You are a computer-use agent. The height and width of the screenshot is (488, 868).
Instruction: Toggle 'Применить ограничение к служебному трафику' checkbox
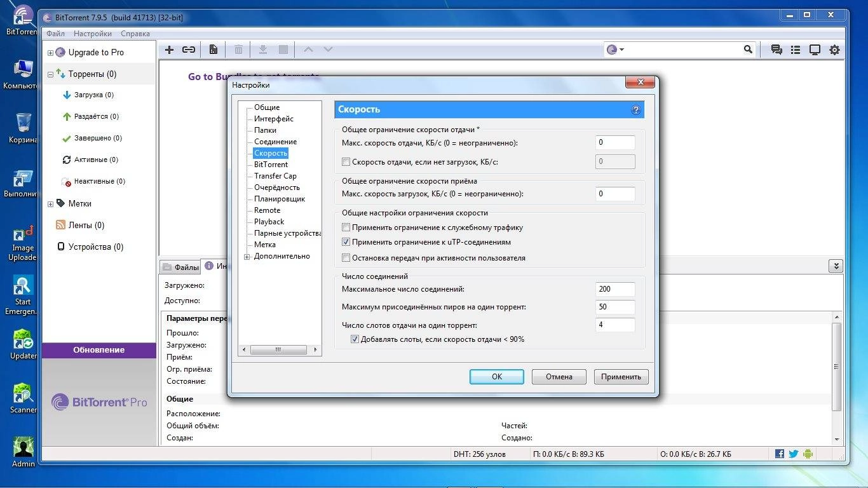tap(346, 227)
